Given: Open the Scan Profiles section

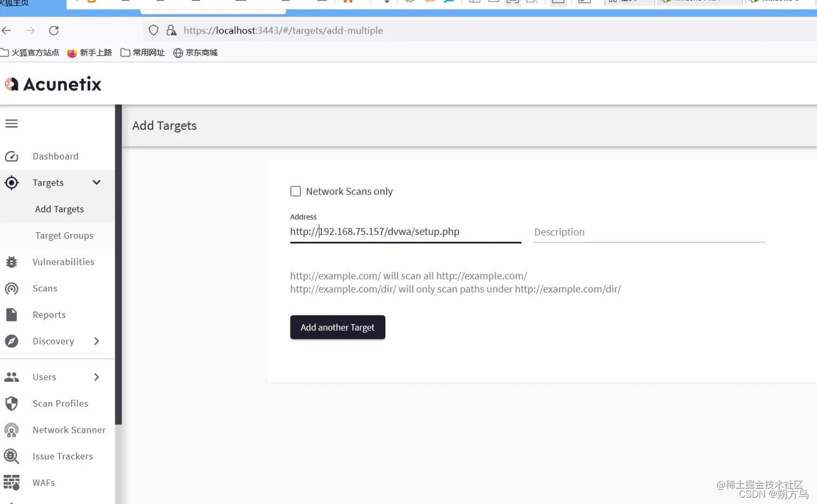Looking at the screenshot, I should 60,404.
